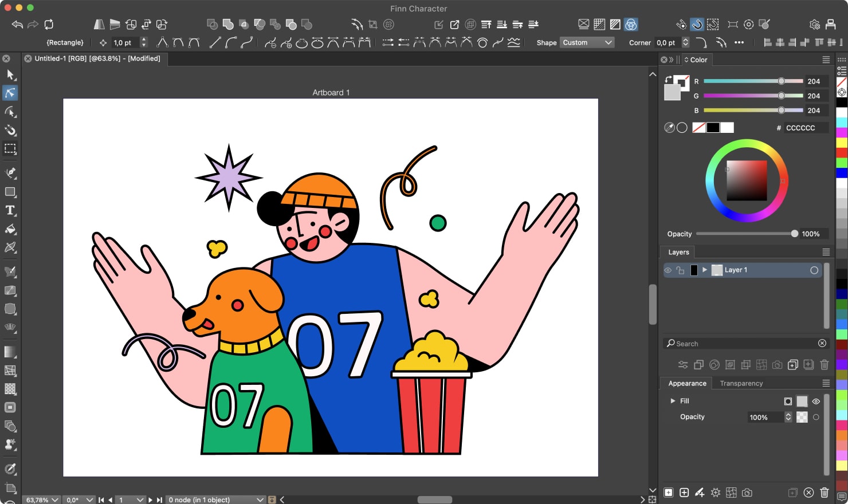Pick the Marquee selection tool
This screenshot has width=848, height=504.
9,149
